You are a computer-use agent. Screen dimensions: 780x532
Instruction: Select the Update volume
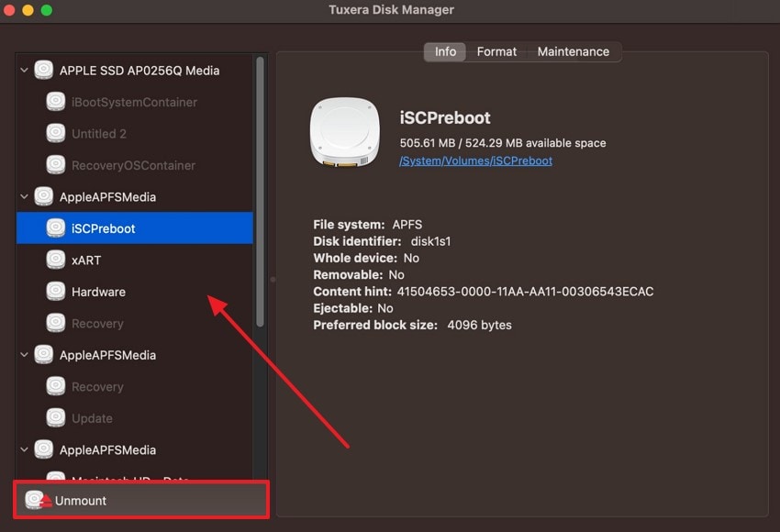coord(134,418)
